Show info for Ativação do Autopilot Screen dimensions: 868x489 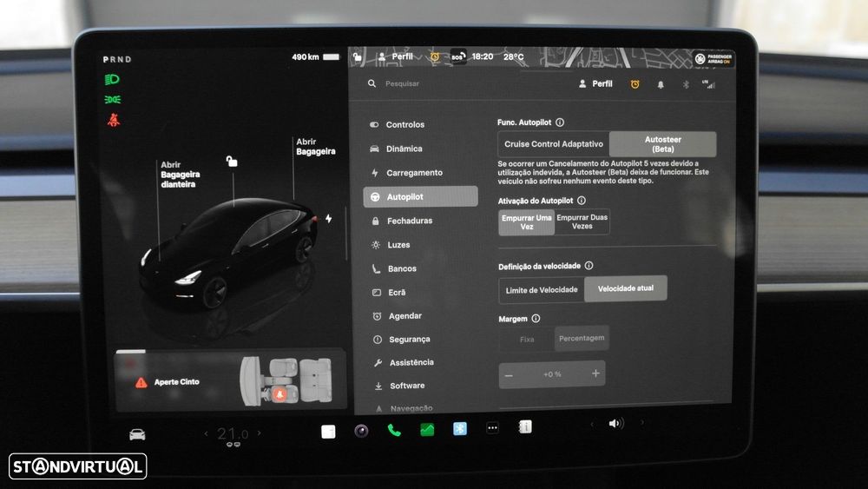tap(582, 201)
